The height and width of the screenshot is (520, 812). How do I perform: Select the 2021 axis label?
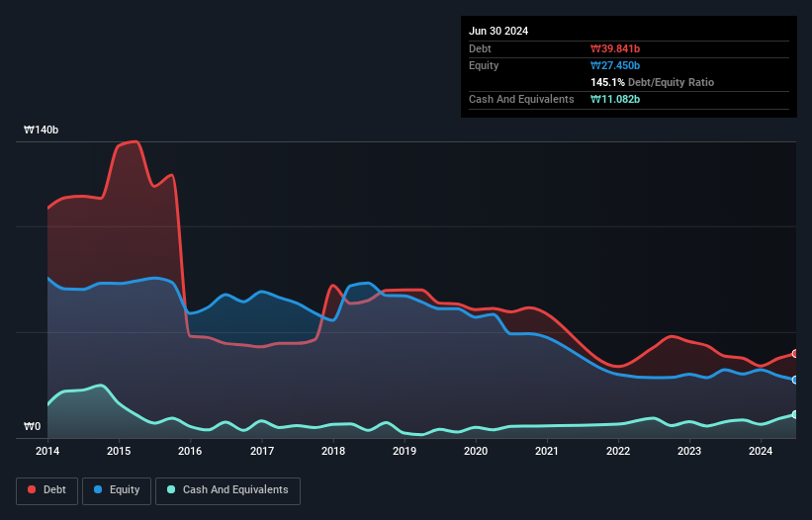pyautogui.click(x=547, y=451)
